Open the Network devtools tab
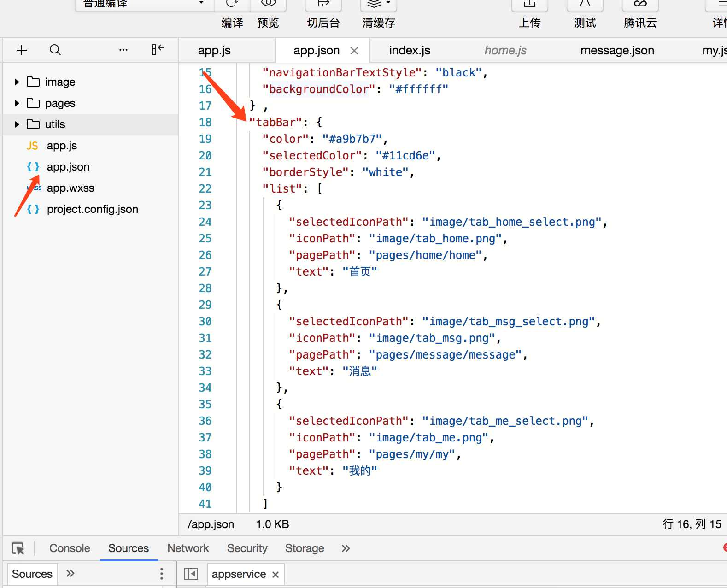The image size is (727, 588). point(188,548)
